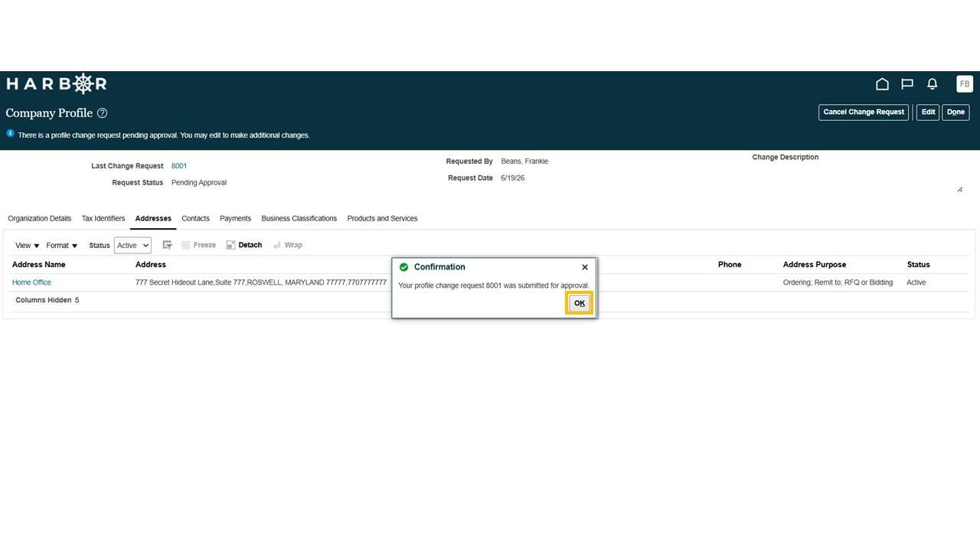Open Business Classifications tab

pyautogui.click(x=299, y=219)
